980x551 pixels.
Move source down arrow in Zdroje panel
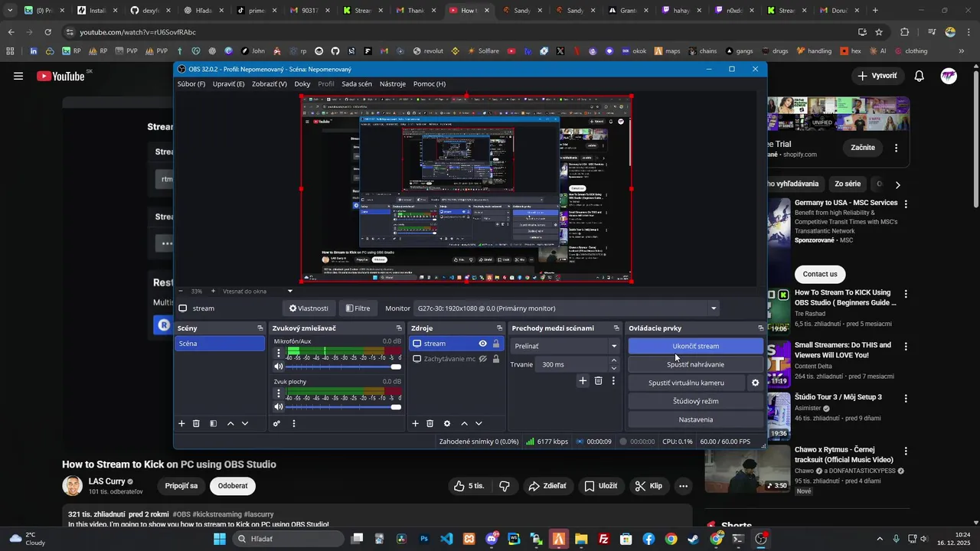(479, 423)
